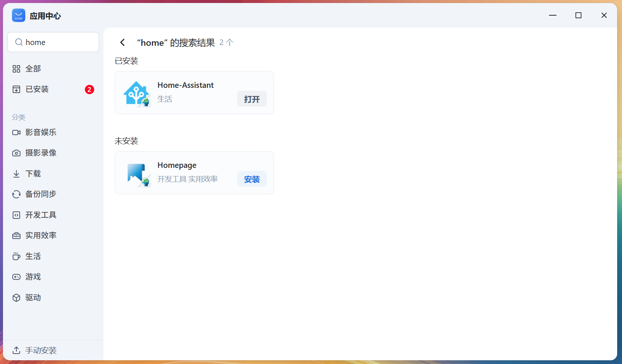The height and width of the screenshot is (364, 622).
Task: Open the 全部 apps section
Action: pyautogui.click(x=33, y=69)
